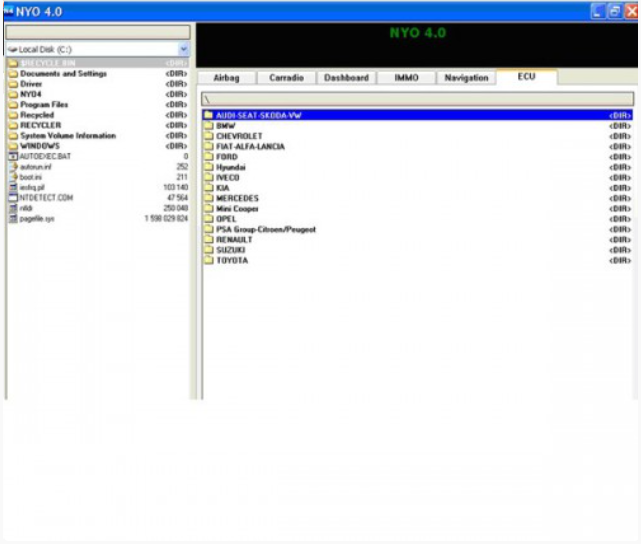
Task: Open the Local Disk (C:) drive dropdown
Action: [x=184, y=49]
